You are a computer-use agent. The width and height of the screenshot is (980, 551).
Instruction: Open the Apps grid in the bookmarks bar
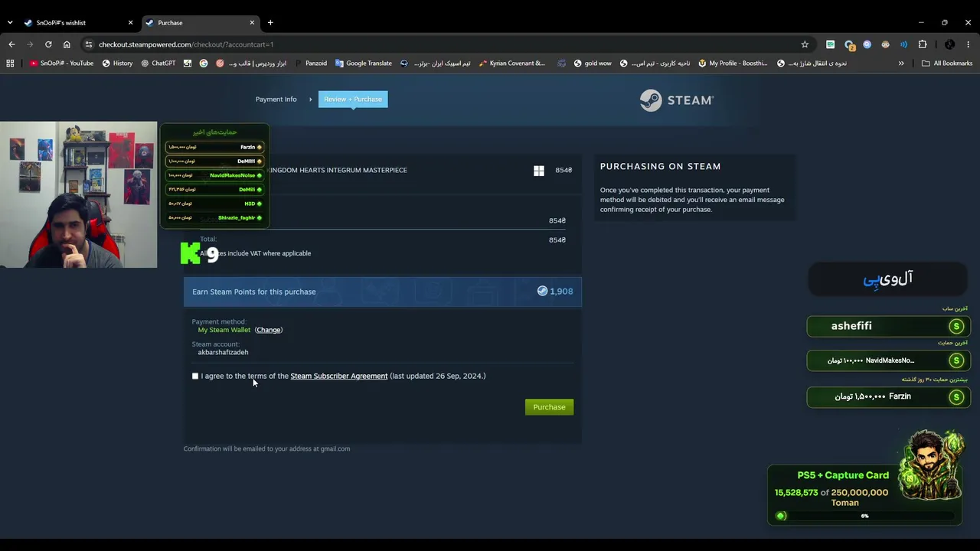10,64
